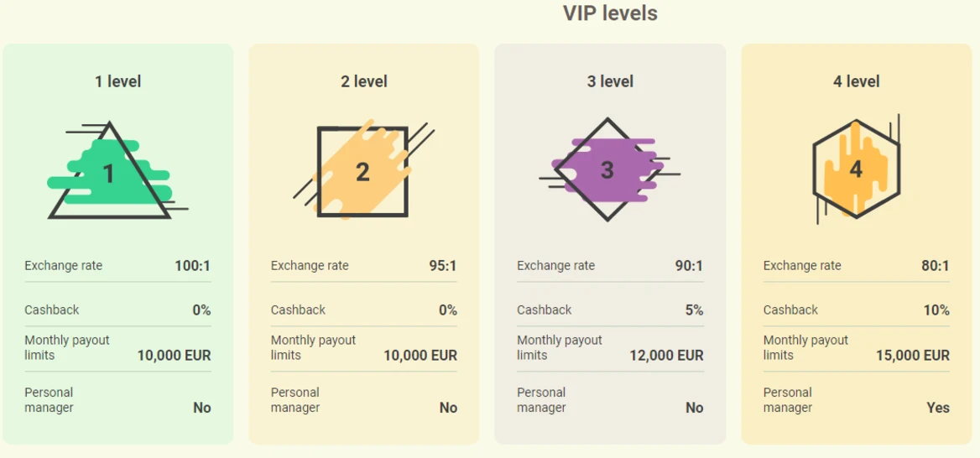The image size is (980, 458).
Task: Click the 100:1 exchange rate value
Action: click(192, 266)
